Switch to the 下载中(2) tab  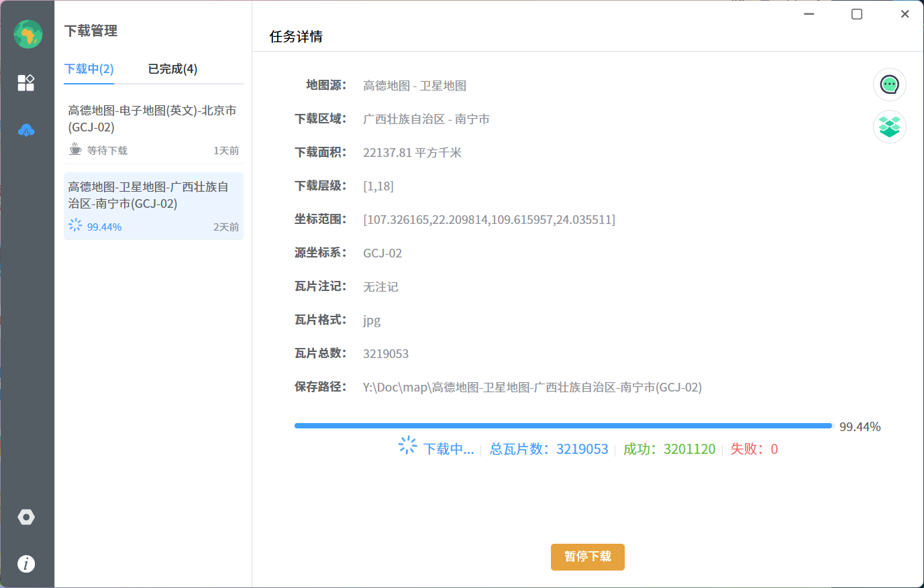89,68
